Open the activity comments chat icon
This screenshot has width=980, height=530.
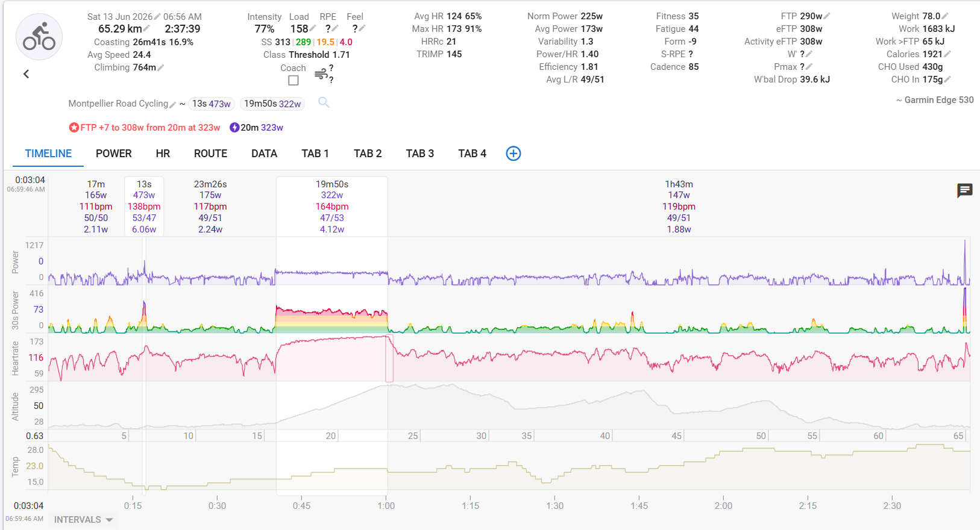(x=964, y=191)
